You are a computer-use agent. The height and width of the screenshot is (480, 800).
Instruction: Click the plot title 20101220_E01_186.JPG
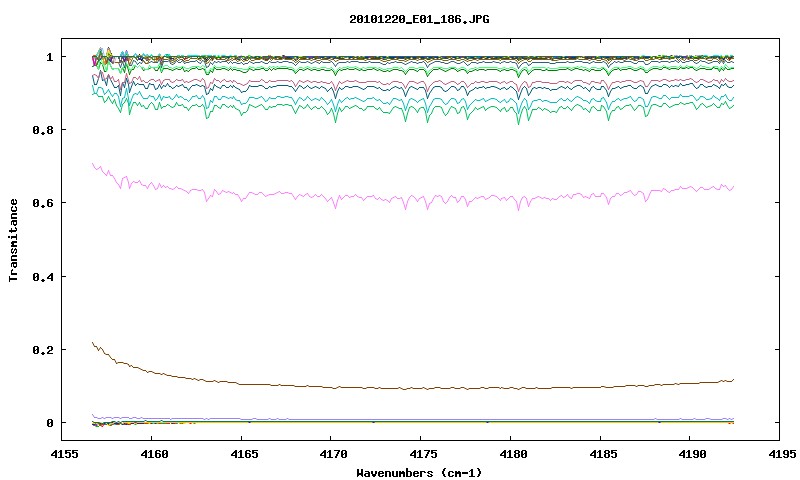click(419, 19)
